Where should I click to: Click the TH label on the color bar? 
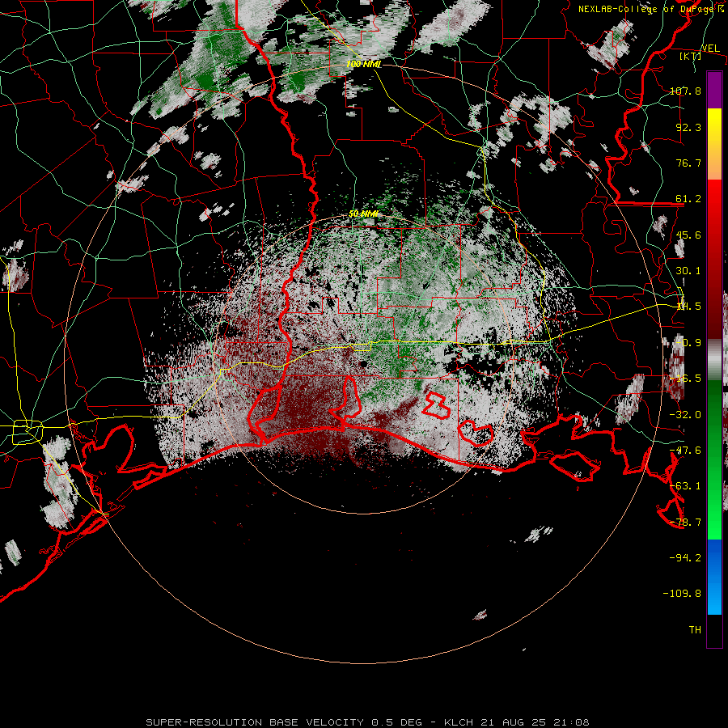pyautogui.click(x=695, y=630)
